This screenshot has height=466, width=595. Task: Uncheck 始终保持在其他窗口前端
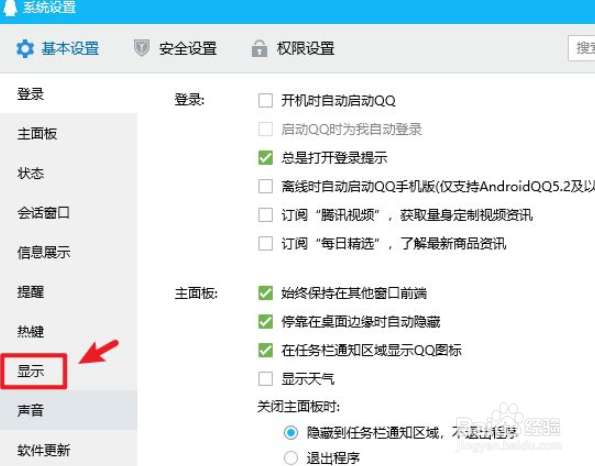pos(265,293)
